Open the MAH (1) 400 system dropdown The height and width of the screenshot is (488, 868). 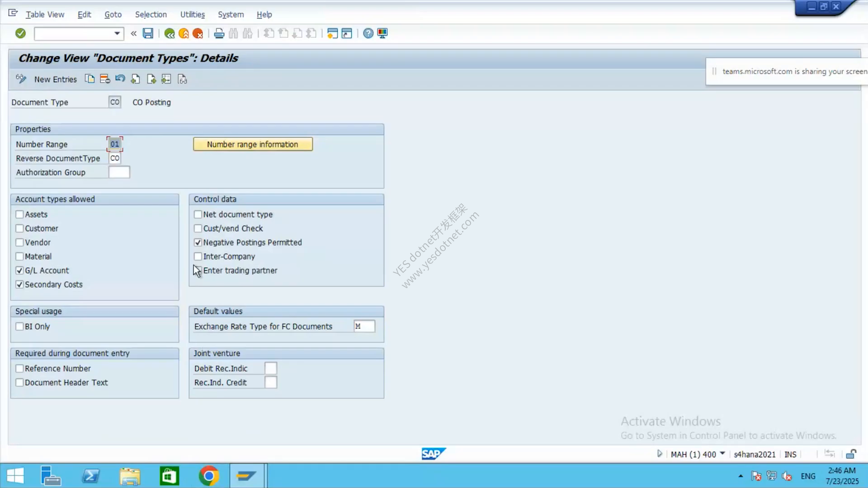coord(722,454)
